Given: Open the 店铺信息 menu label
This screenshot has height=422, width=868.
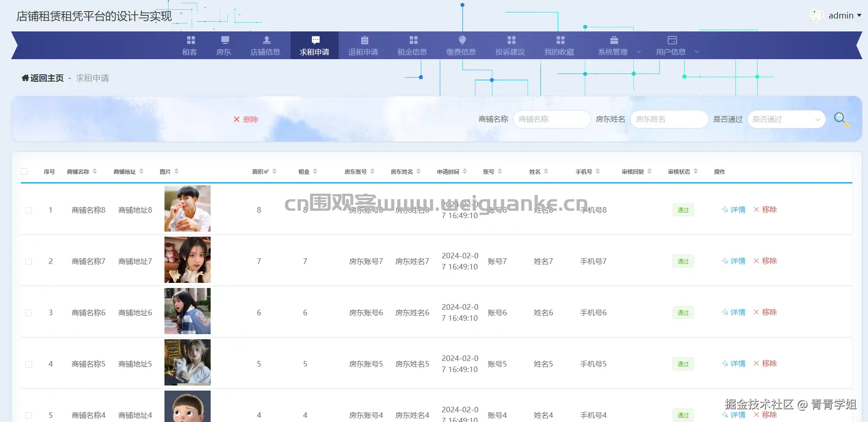Looking at the screenshot, I should click(265, 52).
